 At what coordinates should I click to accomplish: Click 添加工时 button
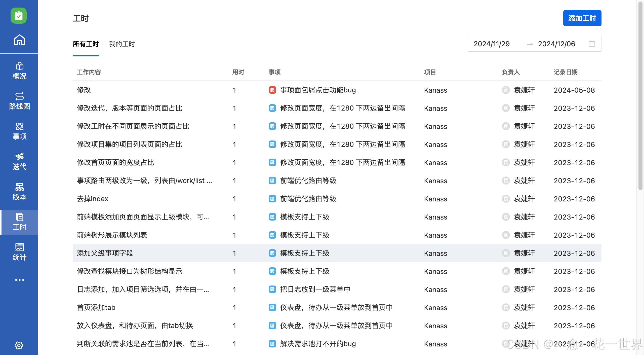[x=582, y=18]
